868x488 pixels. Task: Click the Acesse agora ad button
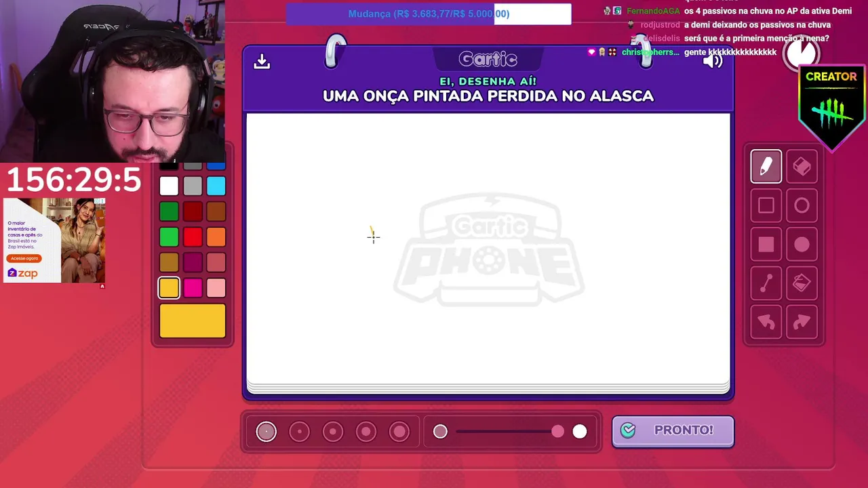click(x=24, y=258)
